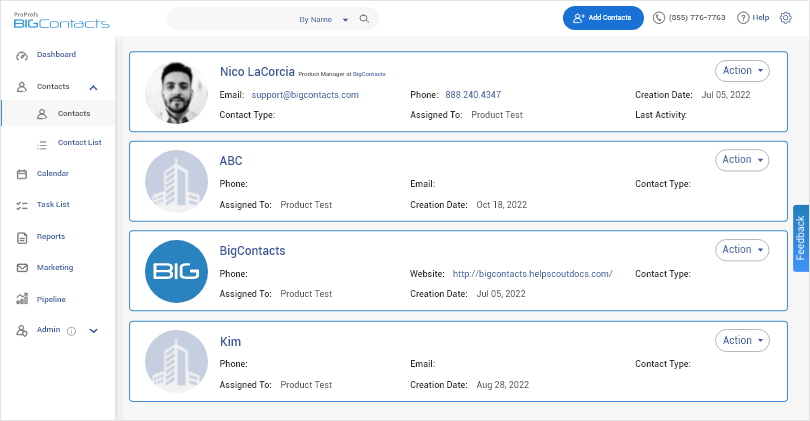Open settings via the gear icon
Screen dimensions: 810x421
(x=785, y=18)
